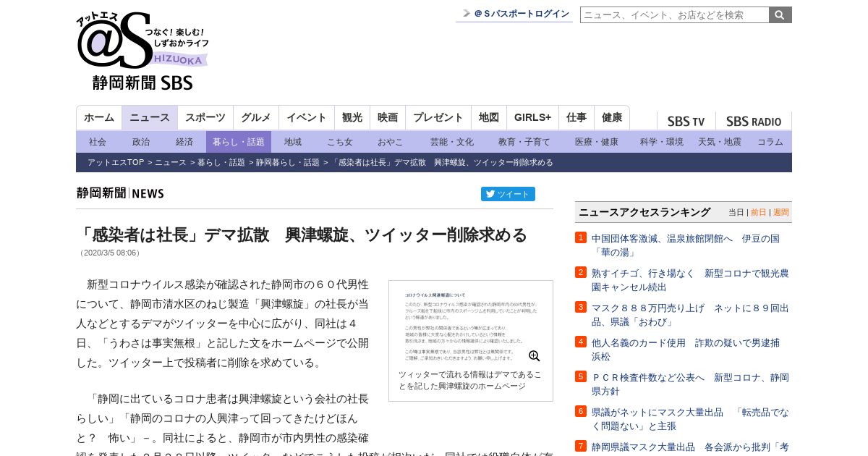Open ranked article 県議がネットにマスク大量出品
868x456 pixels.
690,419
